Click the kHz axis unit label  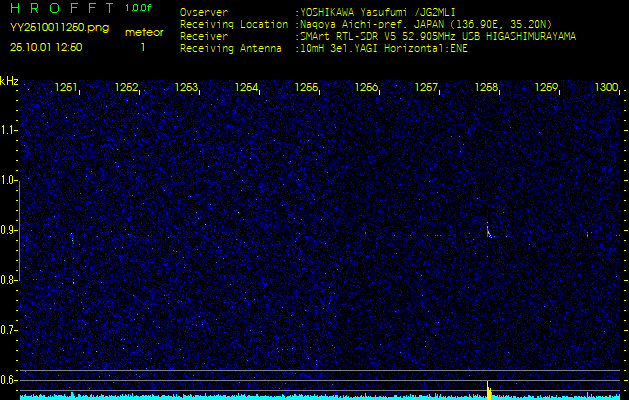pyautogui.click(x=9, y=81)
